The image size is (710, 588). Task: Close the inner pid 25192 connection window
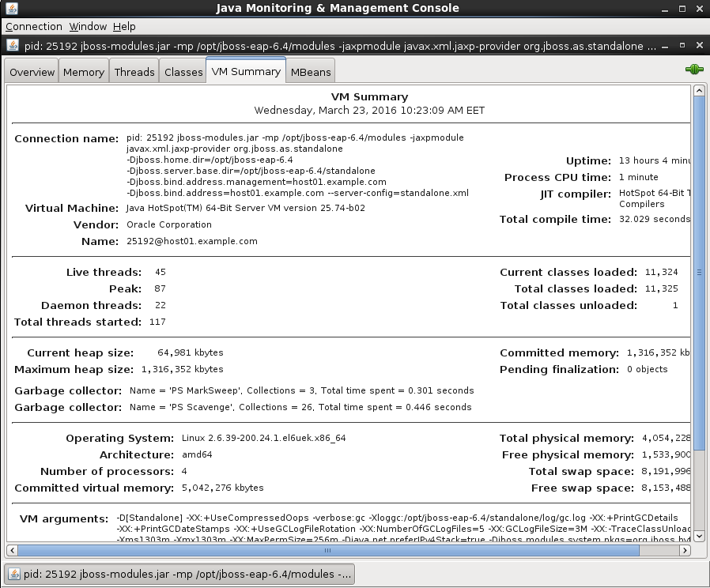point(699,45)
